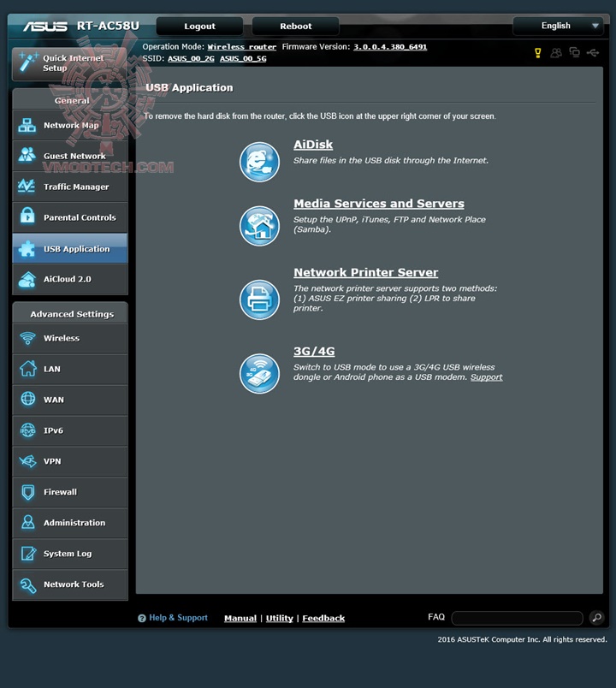Click the ASUS_00_5G SSID link
616x688 pixels.
point(243,59)
